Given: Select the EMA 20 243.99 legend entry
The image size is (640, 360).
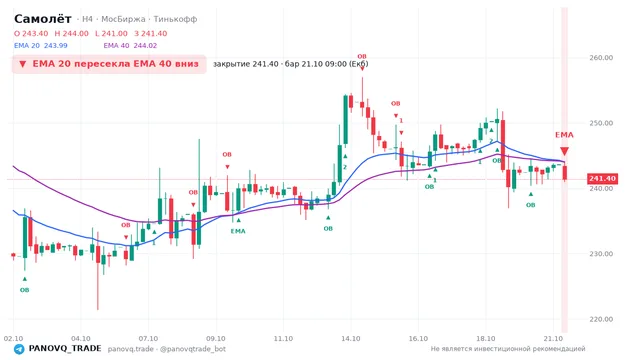Looking at the screenshot, I should pos(41,46).
